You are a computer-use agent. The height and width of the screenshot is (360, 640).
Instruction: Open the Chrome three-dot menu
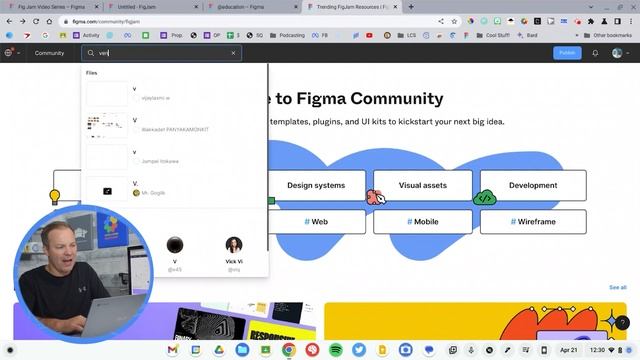click(631, 21)
